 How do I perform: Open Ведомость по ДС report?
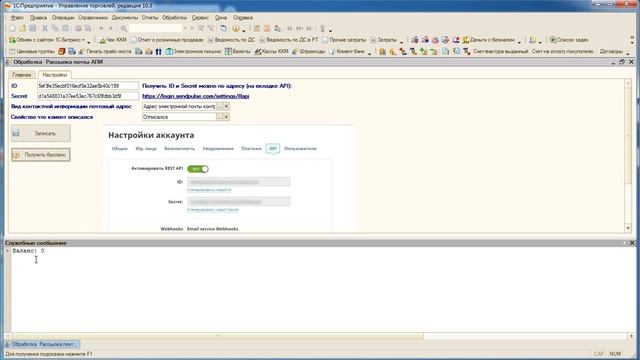click(231, 40)
